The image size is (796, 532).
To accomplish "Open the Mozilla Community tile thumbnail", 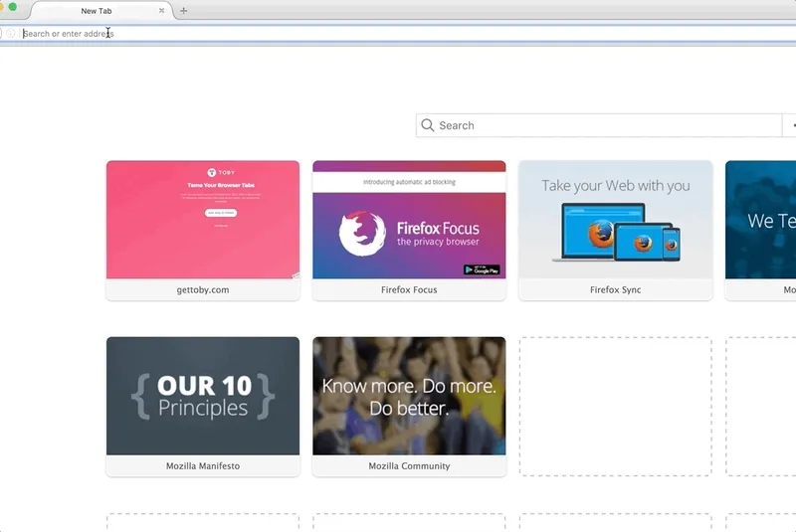I will [409, 396].
